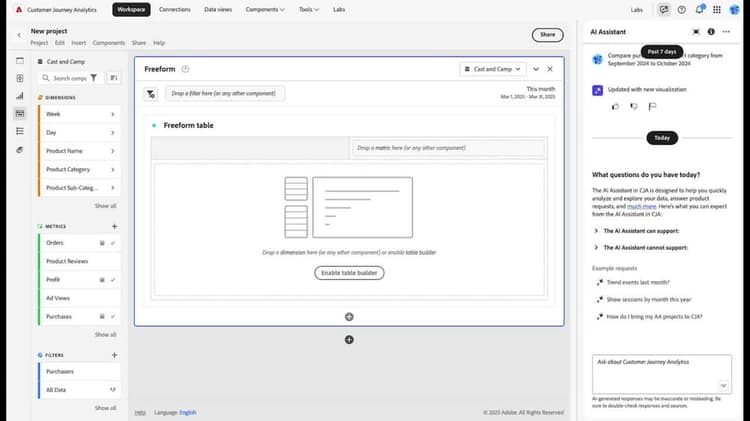Expand the AI Assistant panel icon
The height and width of the screenshot is (421, 750).
click(696, 32)
